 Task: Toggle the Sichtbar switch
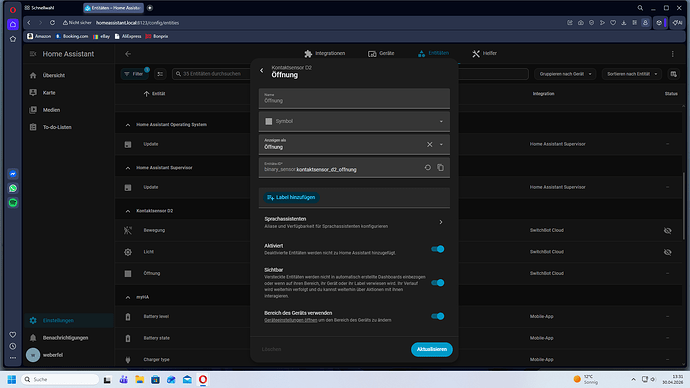pyautogui.click(x=437, y=282)
